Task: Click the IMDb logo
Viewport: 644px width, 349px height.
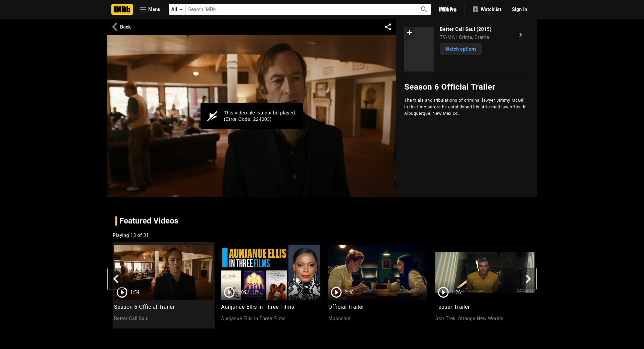Action: click(x=122, y=9)
